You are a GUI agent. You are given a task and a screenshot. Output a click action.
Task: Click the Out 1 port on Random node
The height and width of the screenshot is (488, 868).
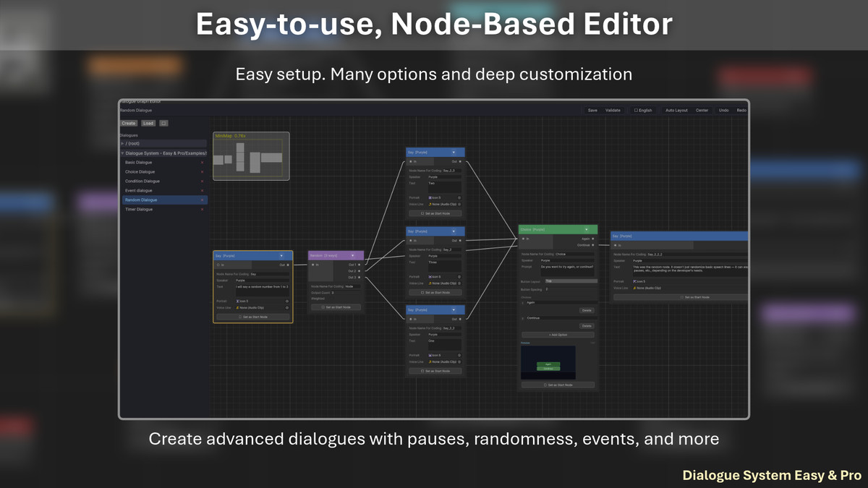point(359,265)
